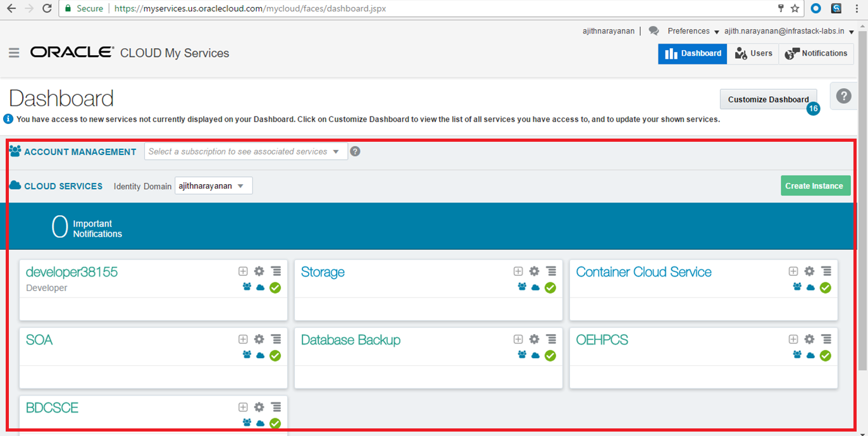Open the ajith.narayanan@infrastack-labs.in account dropdown
868x436 pixels.
789,31
